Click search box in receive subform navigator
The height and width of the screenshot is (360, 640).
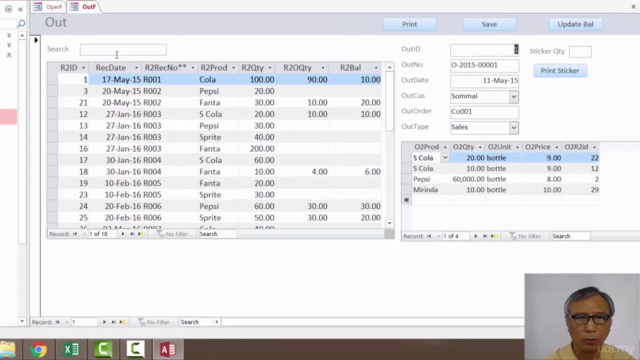(x=217, y=234)
